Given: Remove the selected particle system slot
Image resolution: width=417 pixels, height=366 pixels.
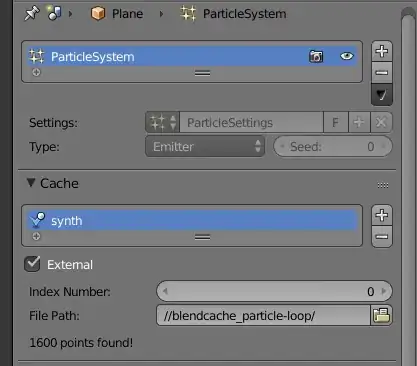Looking at the screenshot, I should 382,72.
